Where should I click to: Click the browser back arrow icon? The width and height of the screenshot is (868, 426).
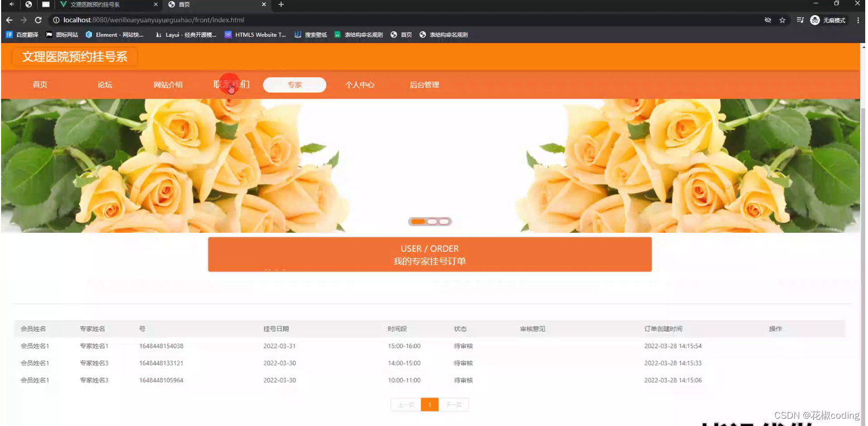(x=9, y=19)
